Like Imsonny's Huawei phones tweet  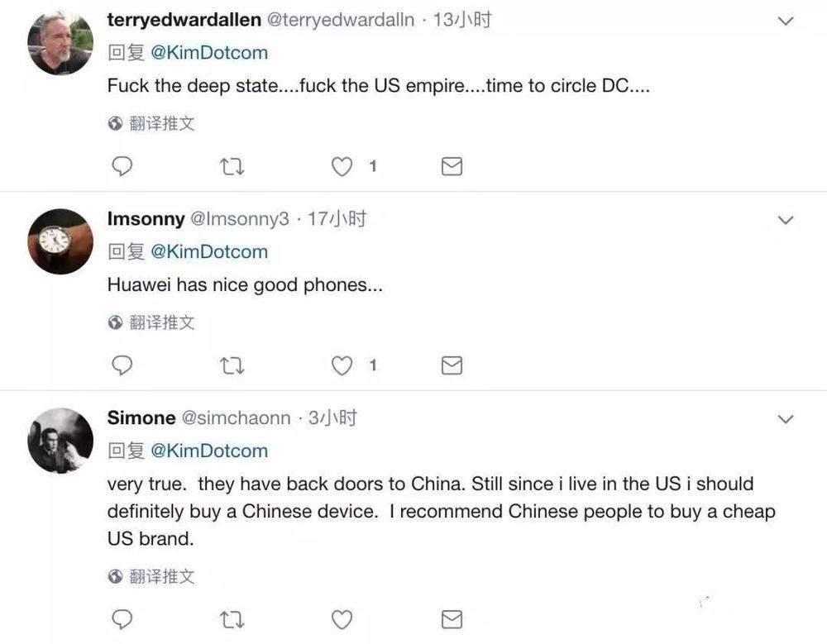[342, 365]
